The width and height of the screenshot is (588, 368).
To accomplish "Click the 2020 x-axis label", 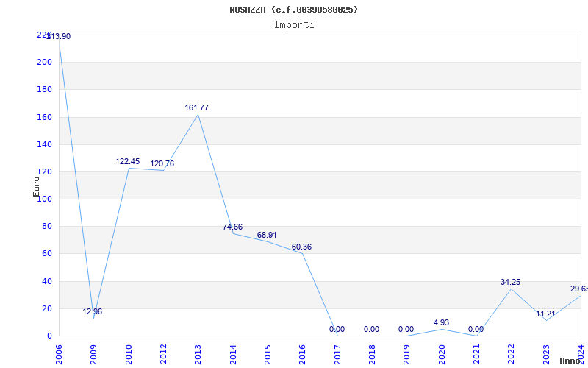I will 442,355.
